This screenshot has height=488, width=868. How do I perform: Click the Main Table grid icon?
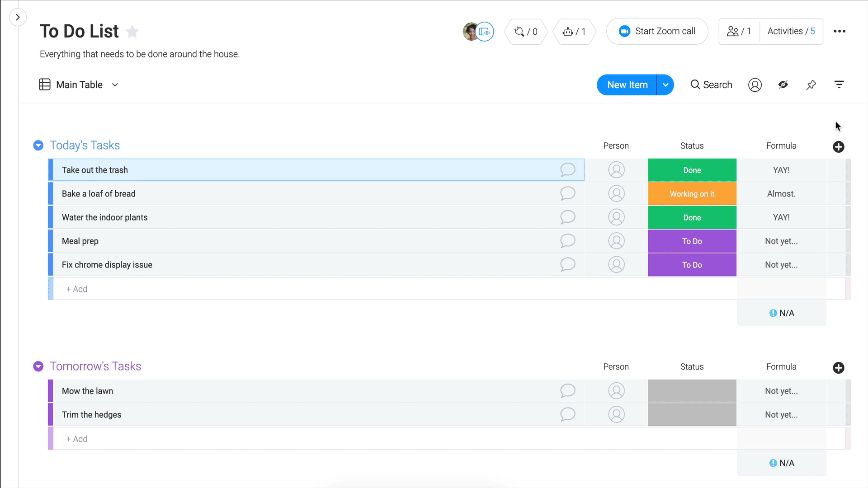(45, 84)
